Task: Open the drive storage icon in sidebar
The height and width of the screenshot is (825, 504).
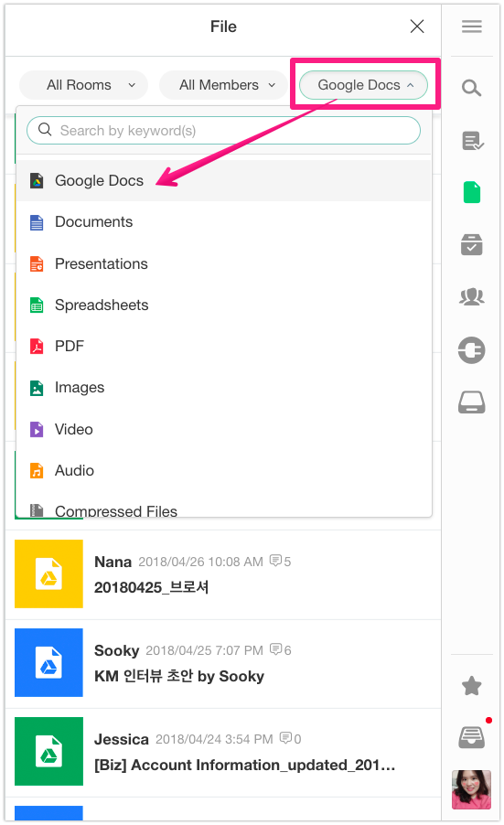Action: click(x=471, y=402)
